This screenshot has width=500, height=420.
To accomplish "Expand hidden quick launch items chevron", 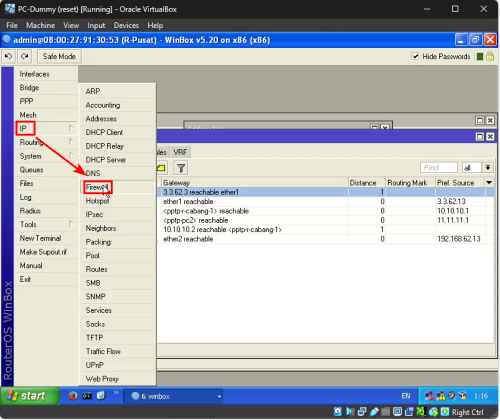I will pos(116,393).
